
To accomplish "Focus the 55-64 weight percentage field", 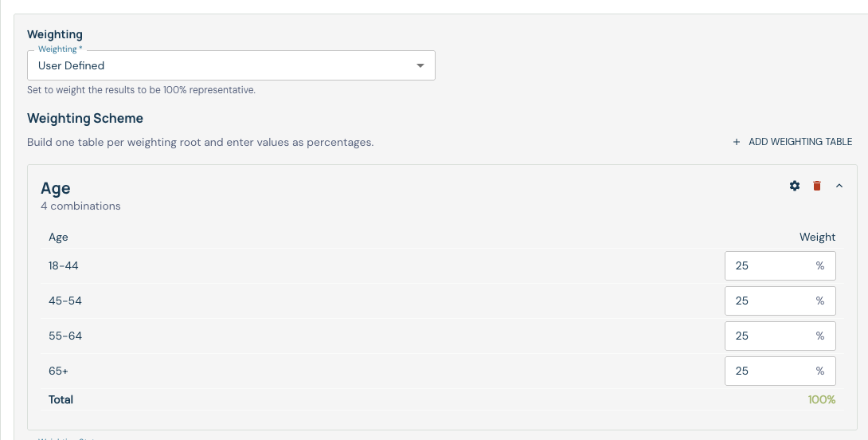I will (x=780, y=336).
